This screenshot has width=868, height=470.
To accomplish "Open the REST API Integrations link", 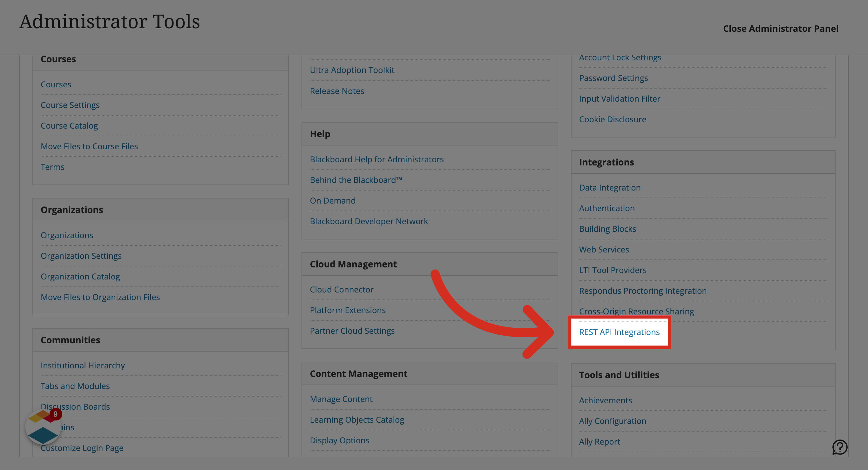I will pyautogui.click(x=619, y=332).
